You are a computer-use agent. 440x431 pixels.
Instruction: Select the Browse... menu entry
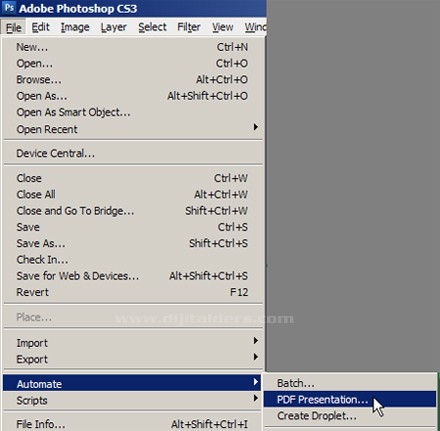pyautogui.click(x=133, y=80)
